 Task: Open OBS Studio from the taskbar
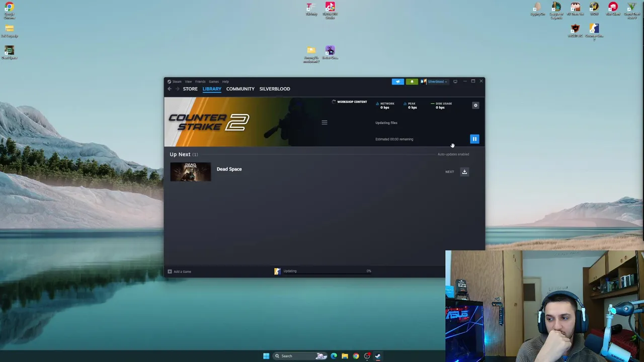[x=367, y=356]
